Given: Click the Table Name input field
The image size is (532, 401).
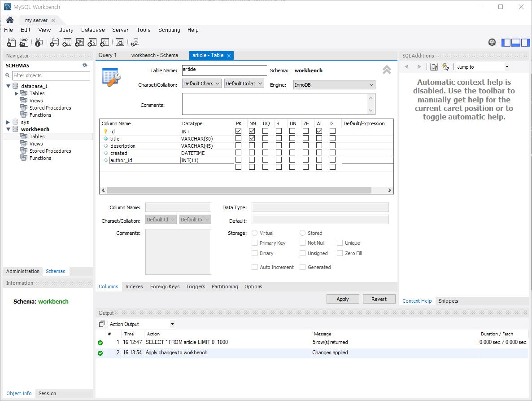Looking at the screenshot, I should point(224,70).
